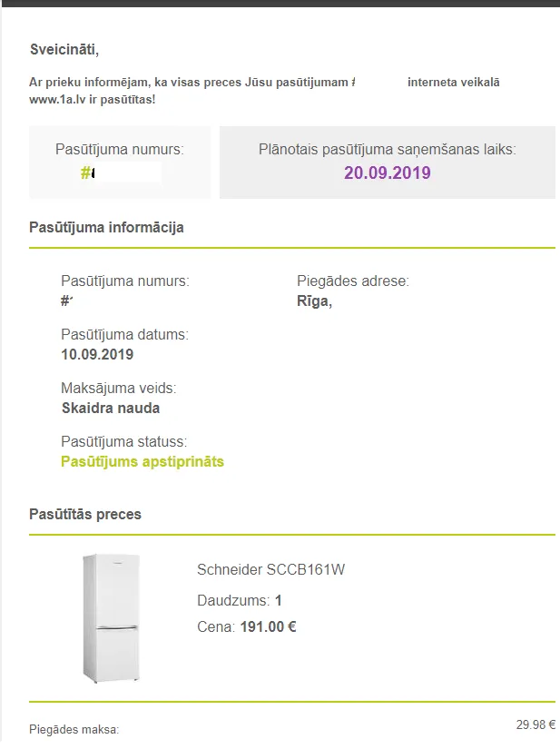Click the Plānotais pasūtījuma saņemšanas laiks label
Image resolution: width=560 pixels, height=749 pixels.
(388, 150)
